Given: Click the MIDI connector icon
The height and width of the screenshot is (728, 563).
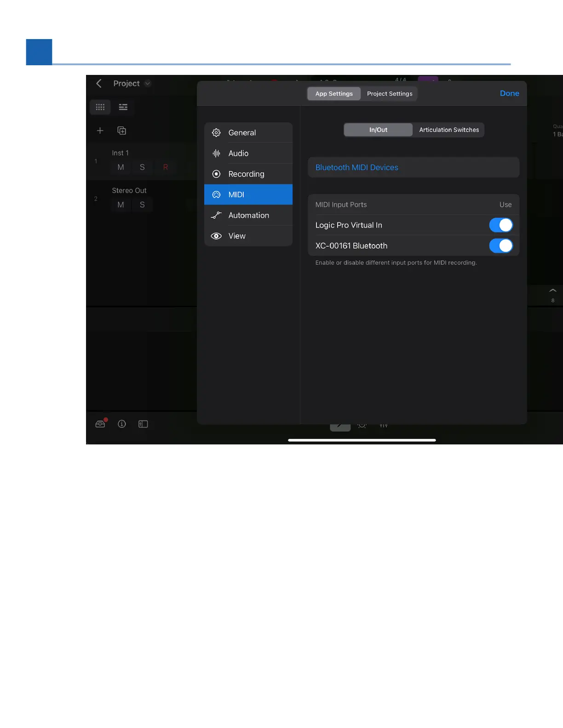Looking at the screenshot, I should 216,195.
